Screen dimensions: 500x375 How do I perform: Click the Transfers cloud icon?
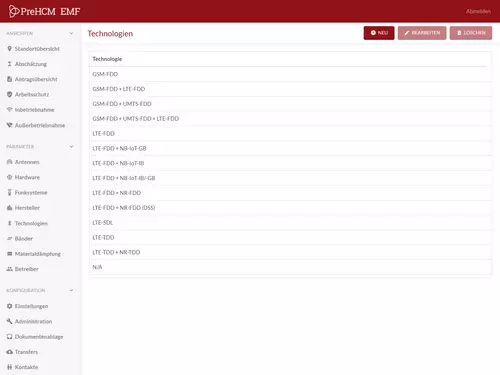(9, 352)
